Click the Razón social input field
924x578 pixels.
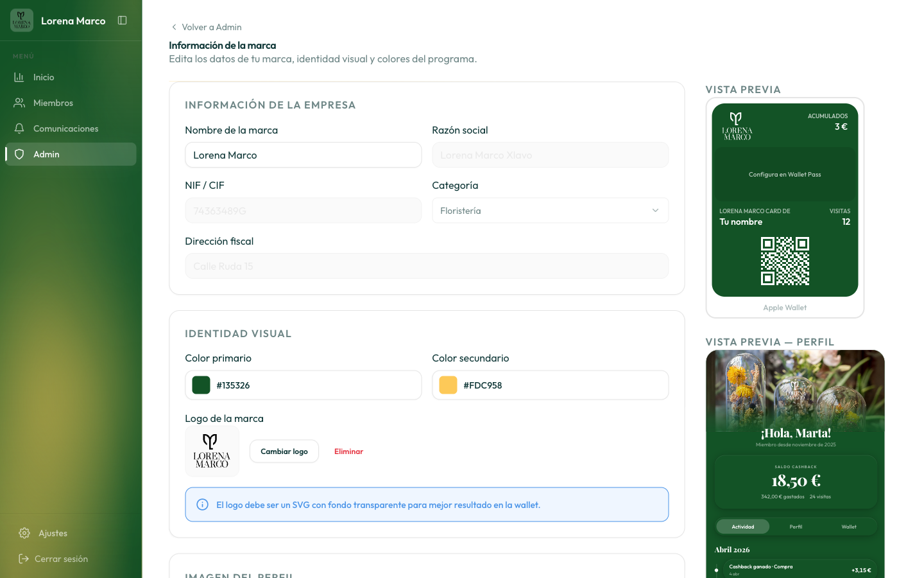click(x=550, y=155)
